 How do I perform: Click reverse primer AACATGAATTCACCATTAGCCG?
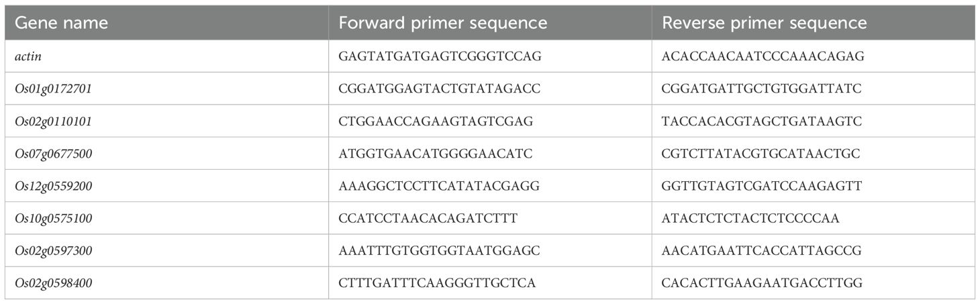(762, 250)
